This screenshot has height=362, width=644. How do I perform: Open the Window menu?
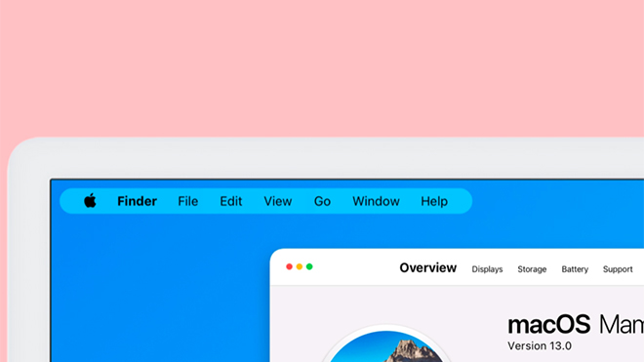coord(376,201)
